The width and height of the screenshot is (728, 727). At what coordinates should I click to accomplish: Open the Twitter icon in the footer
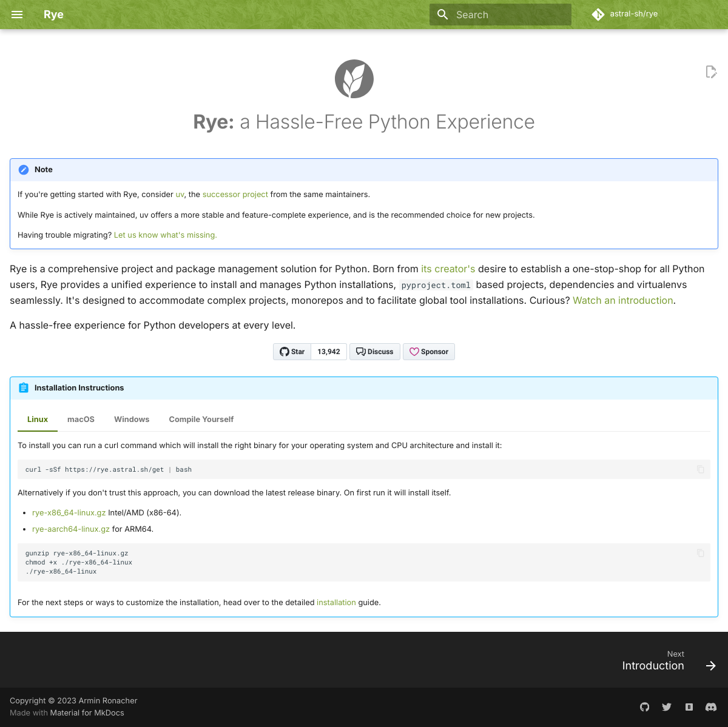point(667,707)
